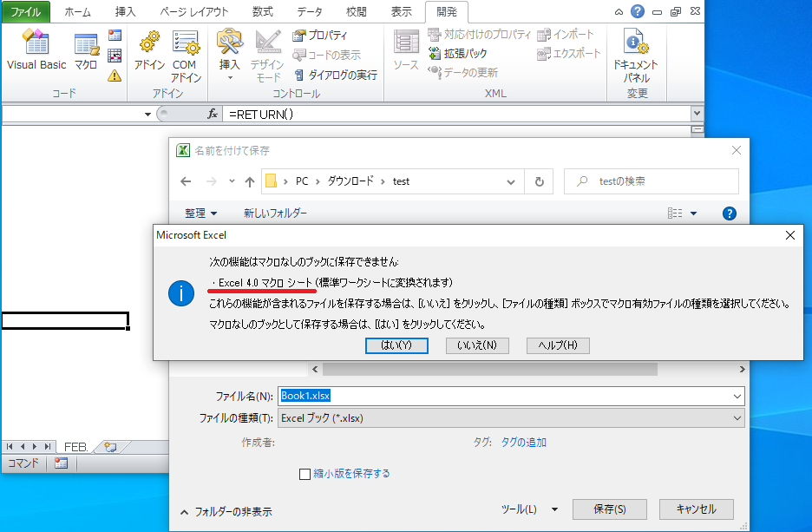Check 縮小版を保存する thumbnail checkbox
812x532 pixels.
pyautogui.click(x=305, y=474)
